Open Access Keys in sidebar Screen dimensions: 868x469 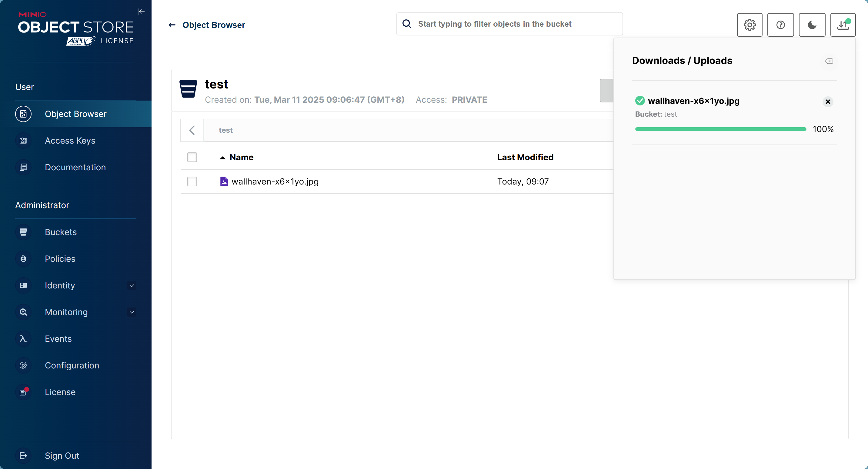click(x=70, y=141)
